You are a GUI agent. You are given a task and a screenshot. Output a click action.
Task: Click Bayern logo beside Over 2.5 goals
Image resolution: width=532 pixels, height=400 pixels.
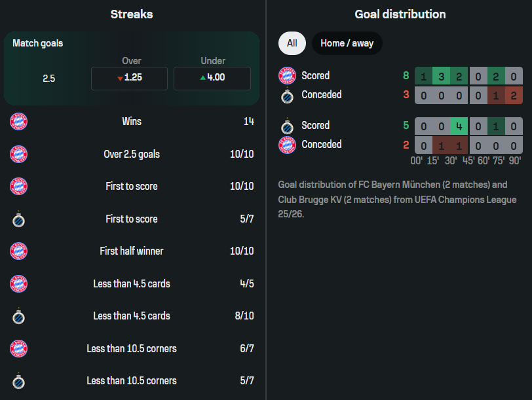19,155
